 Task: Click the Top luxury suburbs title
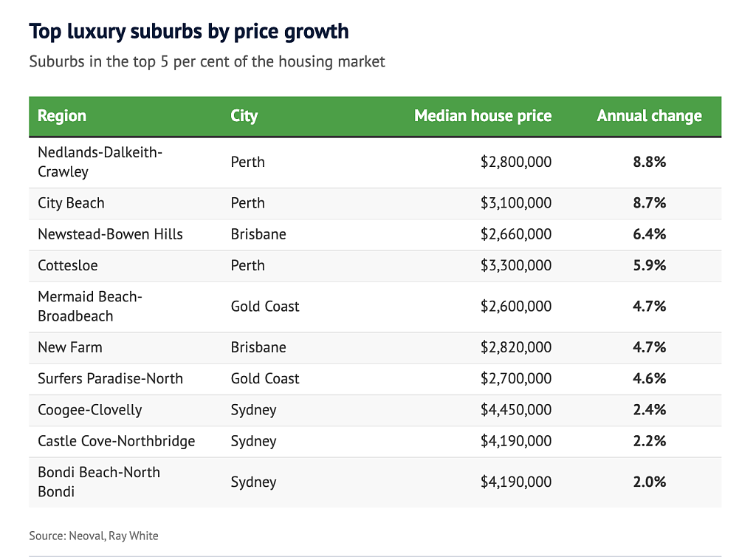(x=188, y=32)
